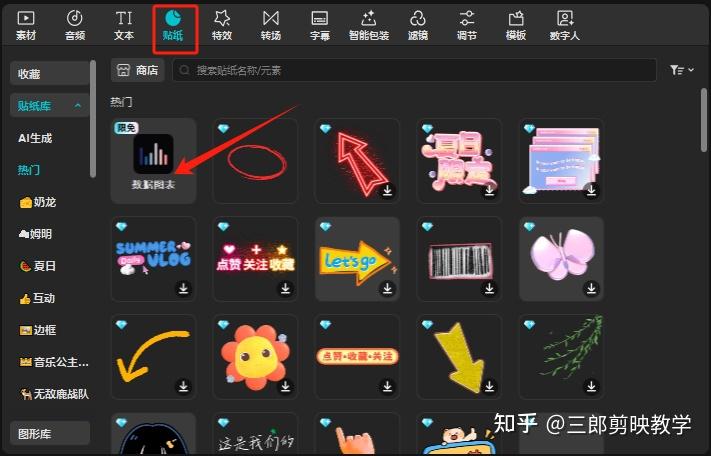The width and height of the screenshot is (711, 456).
Task: Select the 夏日 sticker category
Action: (38, 266)
